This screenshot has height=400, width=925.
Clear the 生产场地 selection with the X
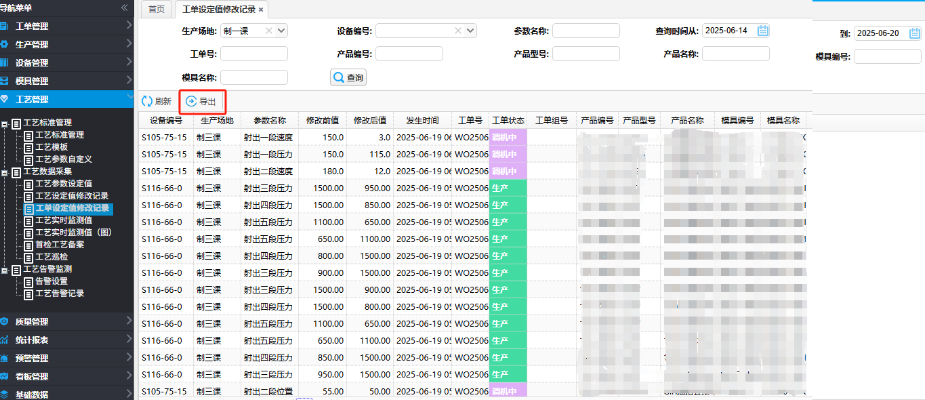coord(267,31)
